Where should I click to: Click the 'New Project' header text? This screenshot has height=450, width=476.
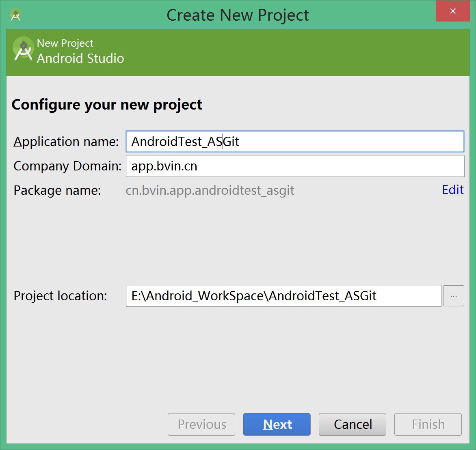pyautogui.click(x=65, y=43)
